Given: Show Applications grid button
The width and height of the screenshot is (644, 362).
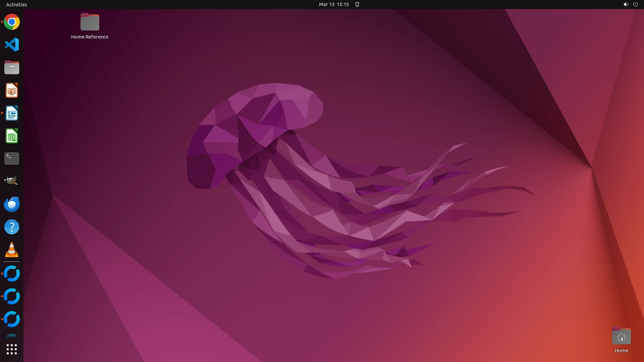Looking at the screenshot, I should [x=12, y=349].
